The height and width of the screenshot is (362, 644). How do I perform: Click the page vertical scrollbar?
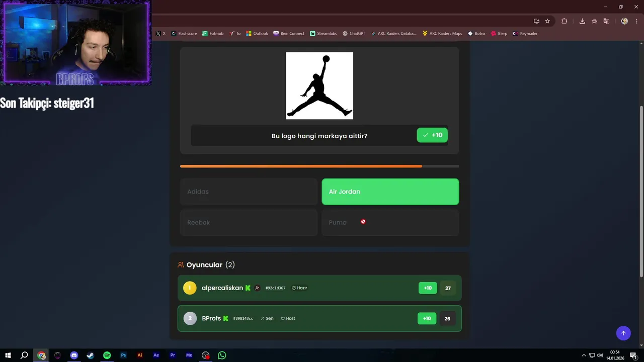click(641, 191)
